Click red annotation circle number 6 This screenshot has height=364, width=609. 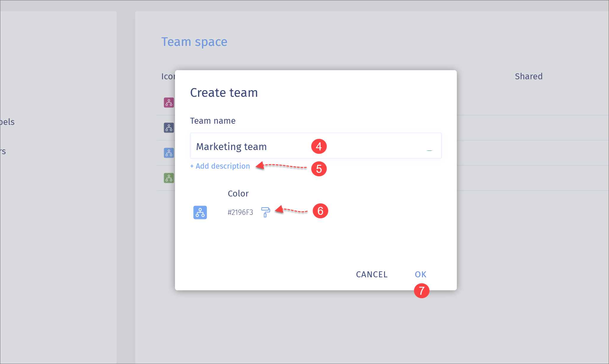(320, 211)
